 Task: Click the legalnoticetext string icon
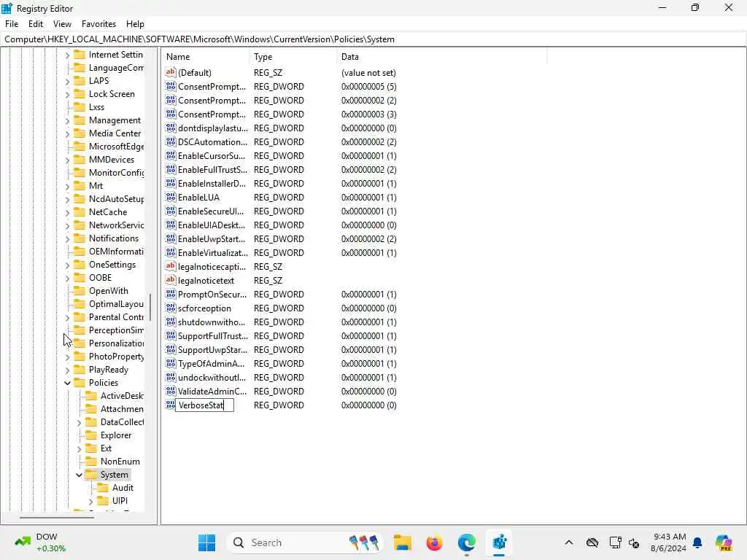[x=170, y=281]
